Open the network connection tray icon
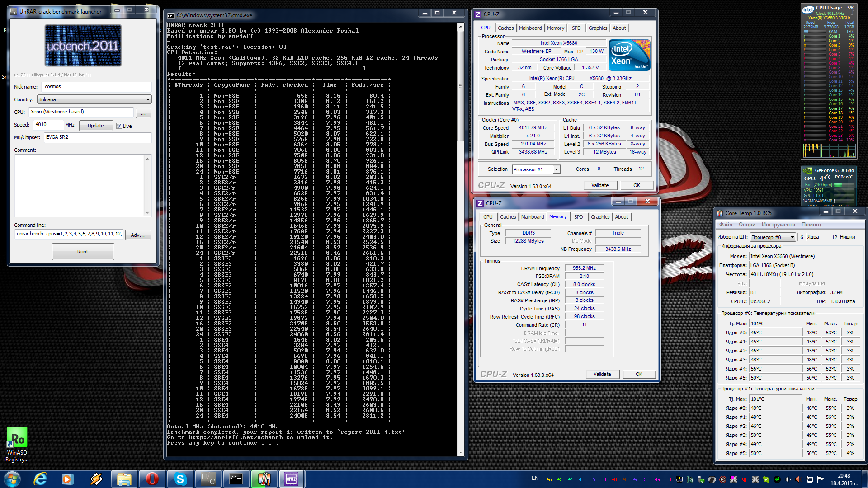The image size is (868, 488). point(809,479)
